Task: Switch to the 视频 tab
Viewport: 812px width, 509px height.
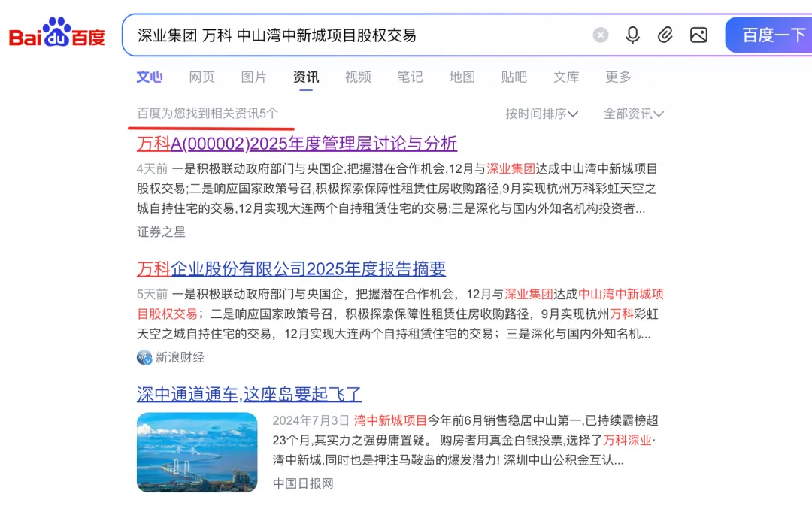Action: coord(358,77)
